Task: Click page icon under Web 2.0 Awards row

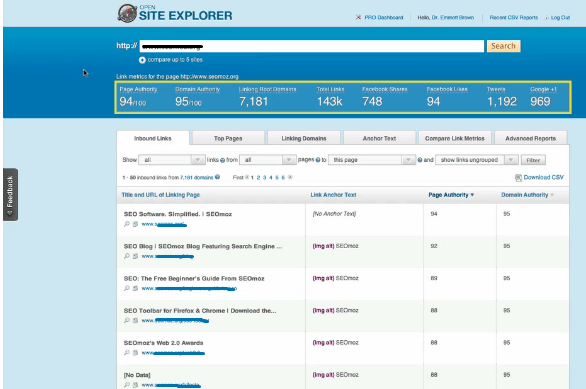Action: coord(135,352)
